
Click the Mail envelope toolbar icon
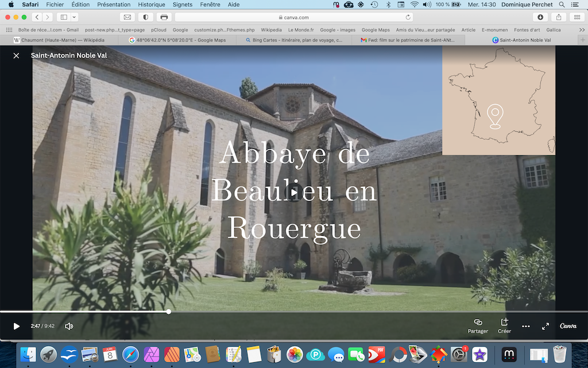[127, 17]
